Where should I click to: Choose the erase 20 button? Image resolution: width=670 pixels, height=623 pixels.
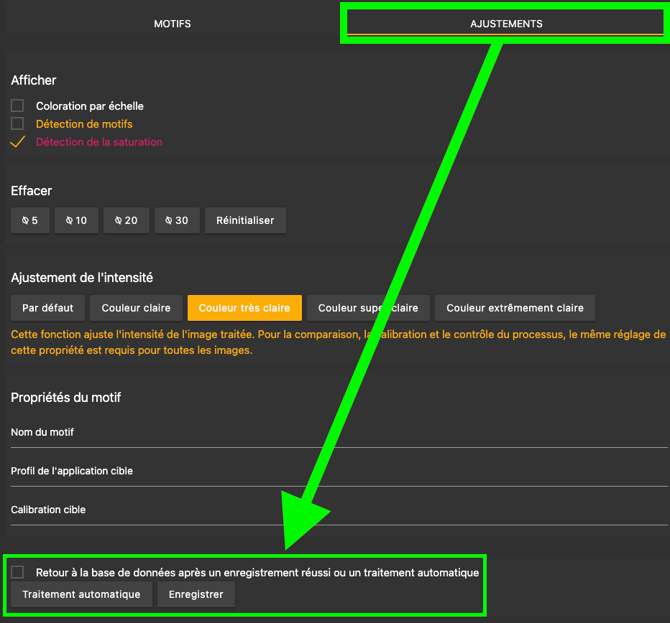(x=125, y=221)
